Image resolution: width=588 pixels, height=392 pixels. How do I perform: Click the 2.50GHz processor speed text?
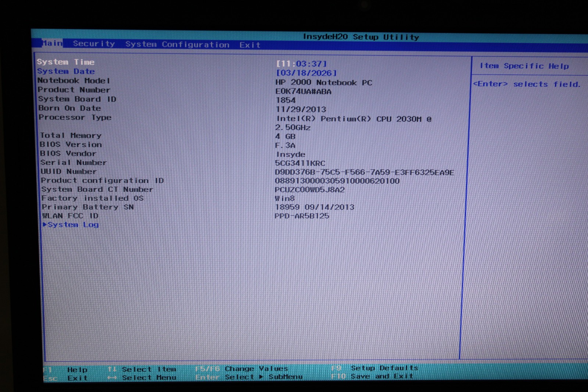point(293,128)
